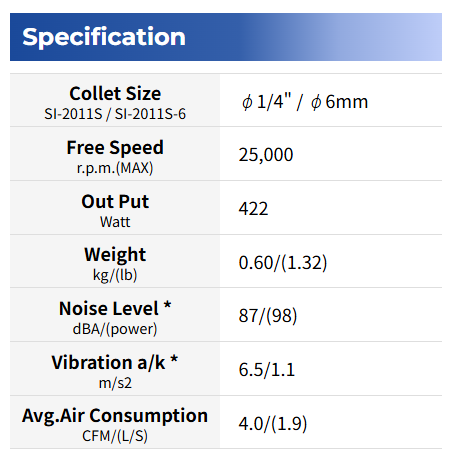Screen dimensions: 455x460
Task: Click the dBA/(power) unit text
Action: [x=115, y=329]
